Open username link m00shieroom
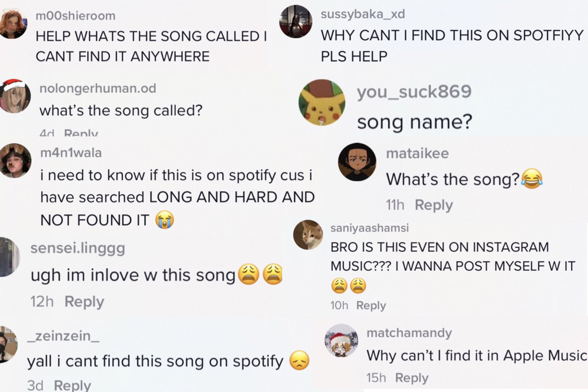The height and width of the screenshot is (392, 588). pos(75,16)
